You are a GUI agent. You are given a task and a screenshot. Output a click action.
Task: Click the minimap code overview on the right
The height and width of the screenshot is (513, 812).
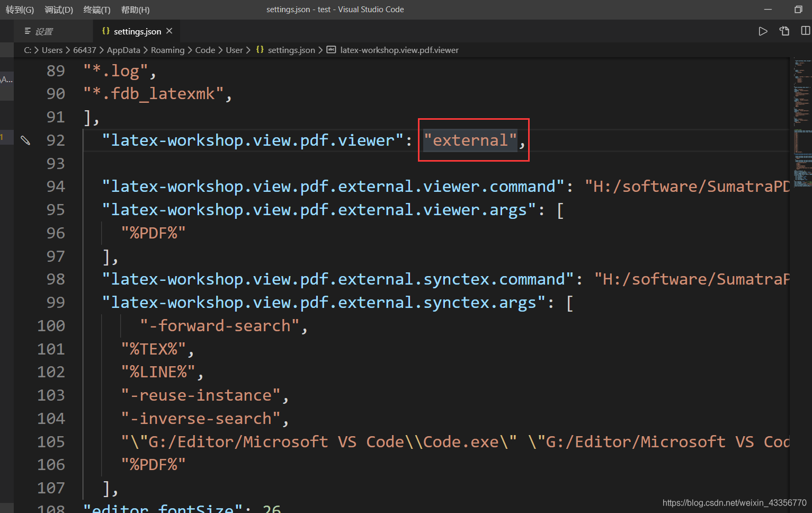click(801, 122)
